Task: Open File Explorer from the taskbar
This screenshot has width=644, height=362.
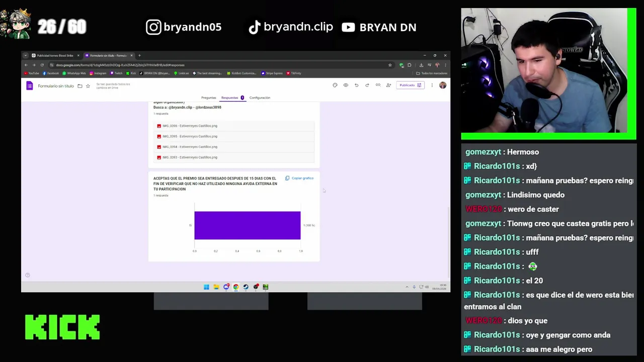Action: [x=216, y=287]
